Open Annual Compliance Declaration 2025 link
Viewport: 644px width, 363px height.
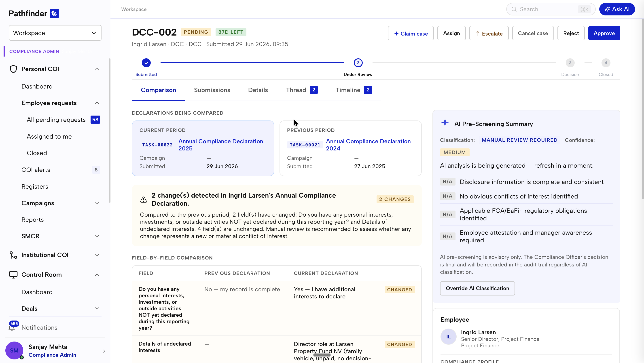(x=221, y=145)
